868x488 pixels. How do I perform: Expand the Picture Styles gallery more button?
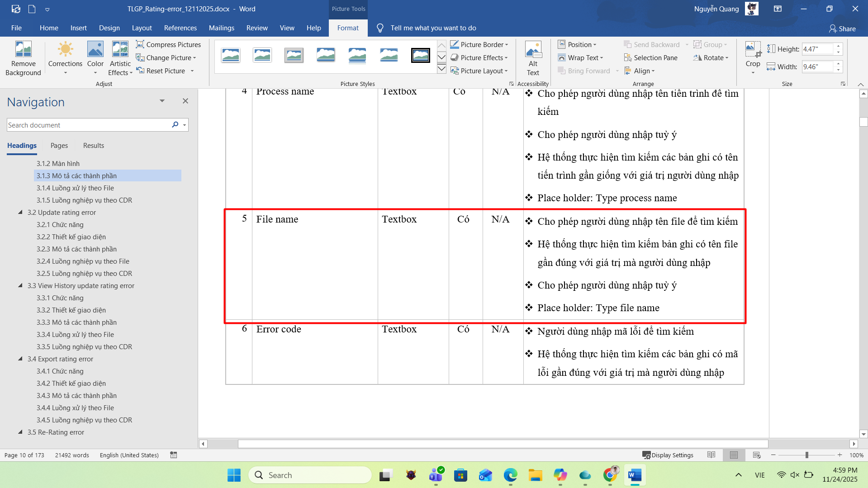(441, 69)
